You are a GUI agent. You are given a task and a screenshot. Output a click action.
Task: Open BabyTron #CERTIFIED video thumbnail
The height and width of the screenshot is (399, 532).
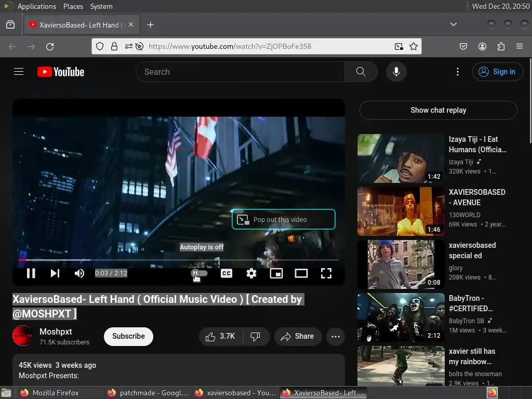401,317
